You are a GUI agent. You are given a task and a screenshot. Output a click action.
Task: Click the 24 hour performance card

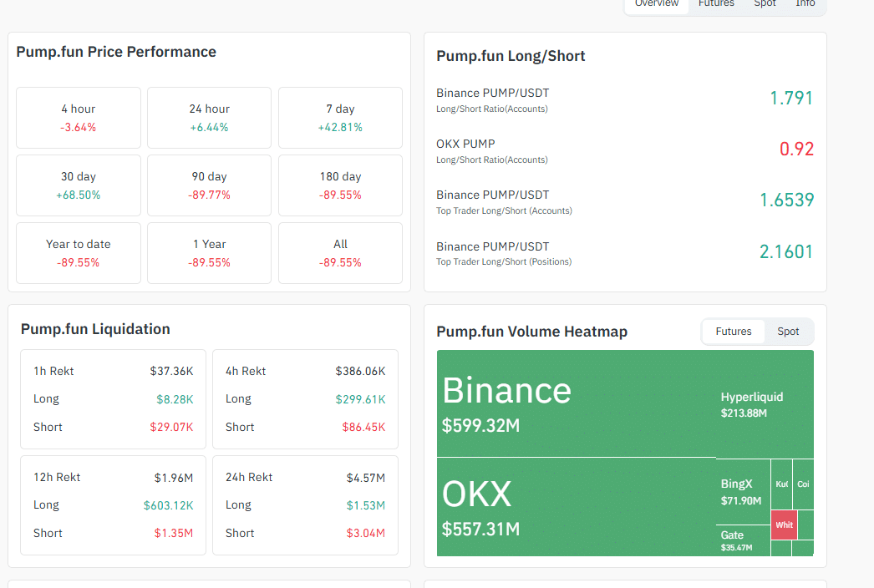209,118
